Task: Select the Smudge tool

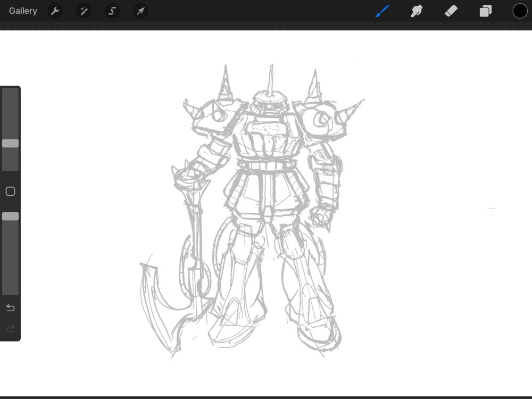Action: click(x=417, y=11)
